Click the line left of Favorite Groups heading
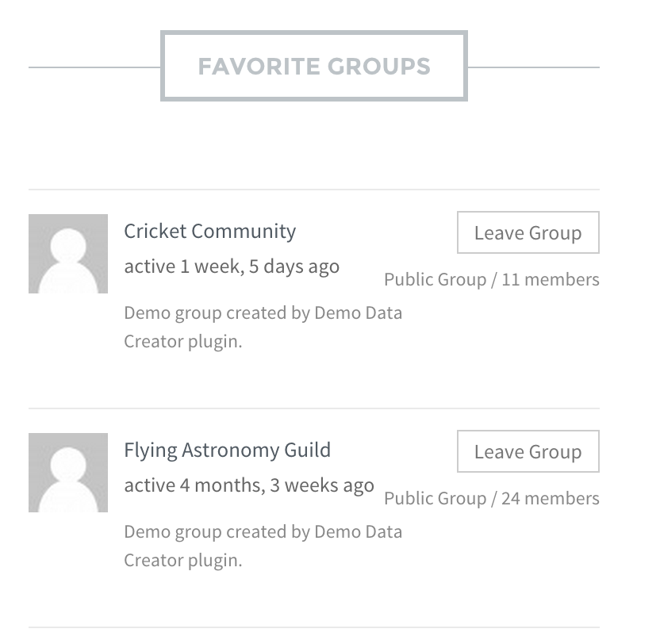This screenshot has width=660, height=644. [x=94, y=67]
